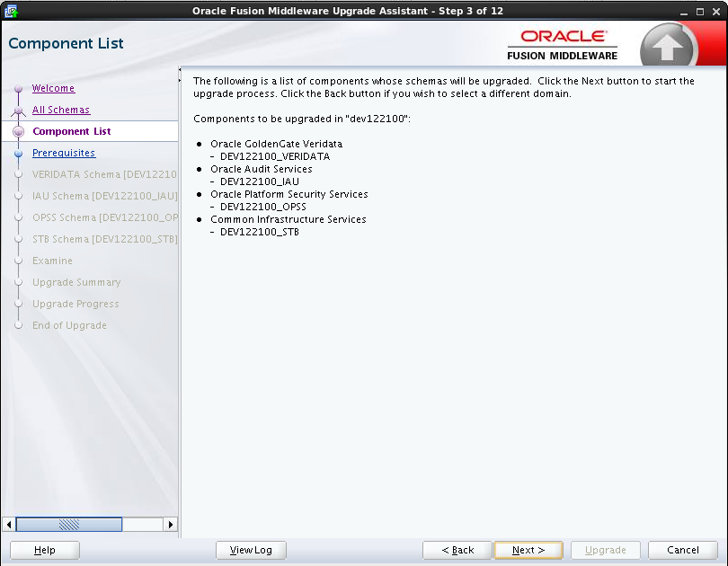
Task: Go back with the Back button
Action: (457, 550)
